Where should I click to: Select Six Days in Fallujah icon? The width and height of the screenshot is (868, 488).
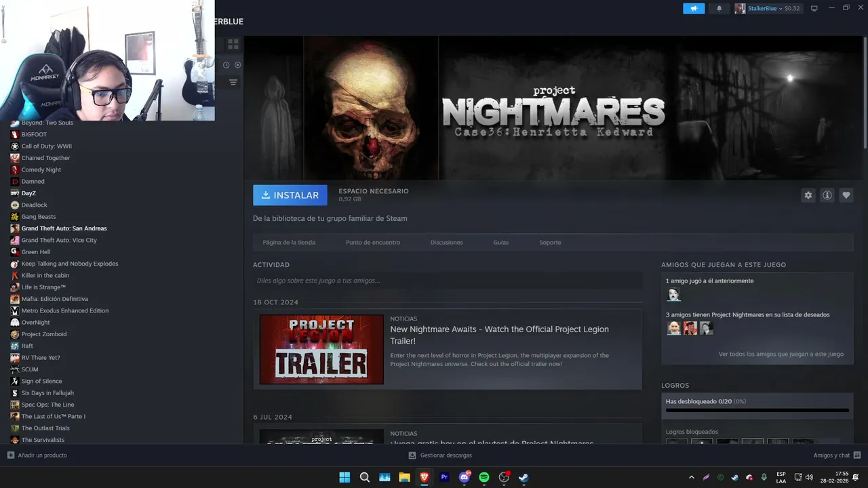tap(15, 393)
